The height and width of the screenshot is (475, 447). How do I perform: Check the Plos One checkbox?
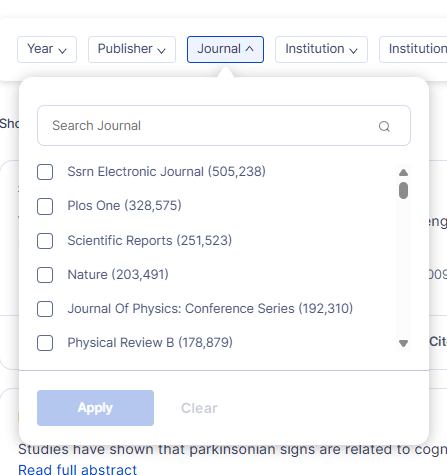pos(45,206)
